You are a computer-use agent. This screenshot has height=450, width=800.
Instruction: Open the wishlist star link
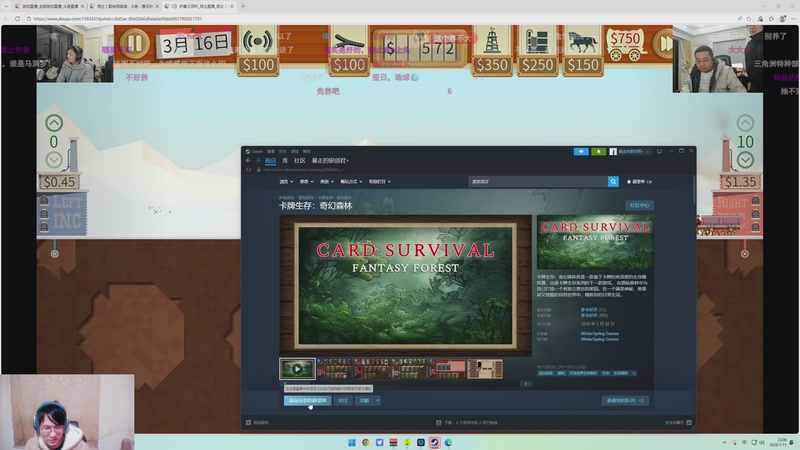pos(639,182)
